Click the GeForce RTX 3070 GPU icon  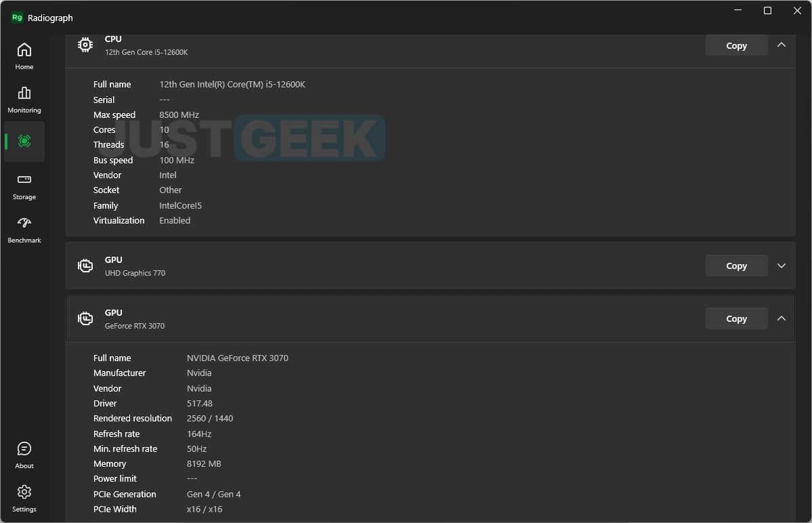coord(85,318)
